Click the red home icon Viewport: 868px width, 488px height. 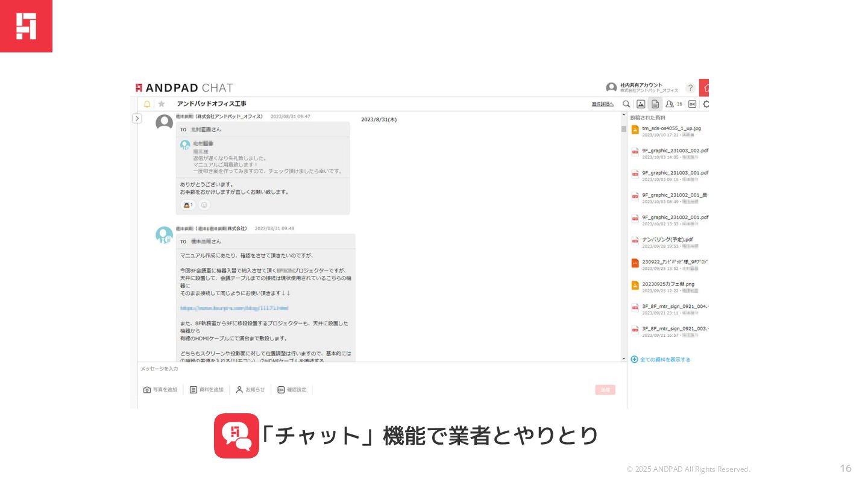[704, 88]
